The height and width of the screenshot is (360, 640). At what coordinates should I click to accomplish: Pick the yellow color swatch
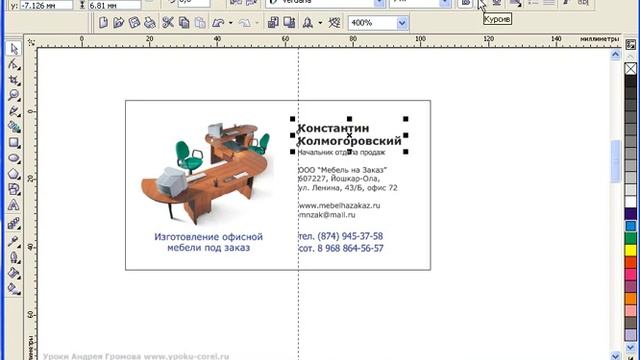(631, 250)
